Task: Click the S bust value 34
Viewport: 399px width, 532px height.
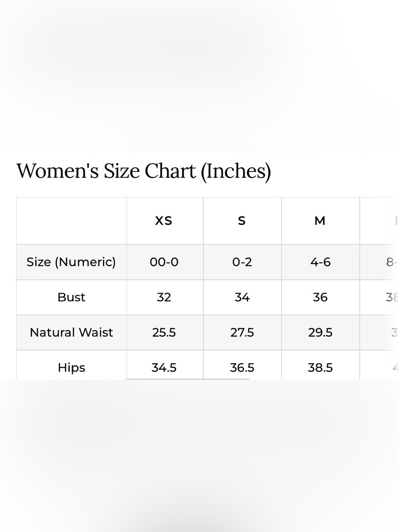Action: pyautogui.click(x=242, y=297)
